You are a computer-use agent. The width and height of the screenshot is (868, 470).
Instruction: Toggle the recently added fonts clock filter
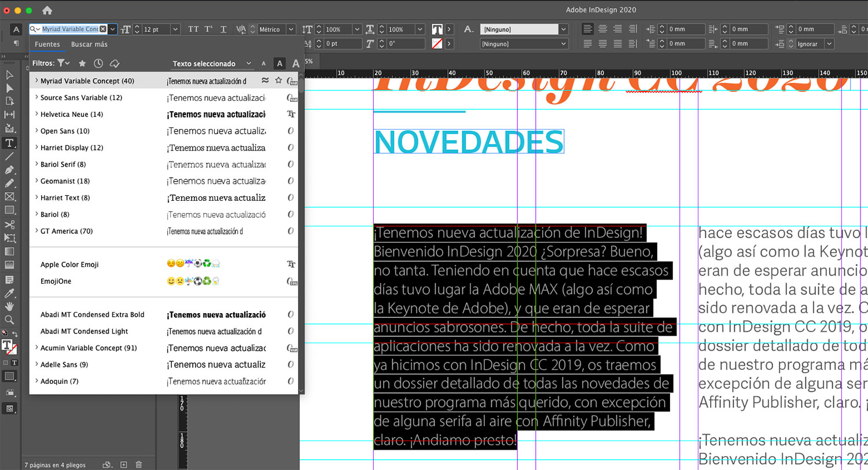(x=98, y=63)
